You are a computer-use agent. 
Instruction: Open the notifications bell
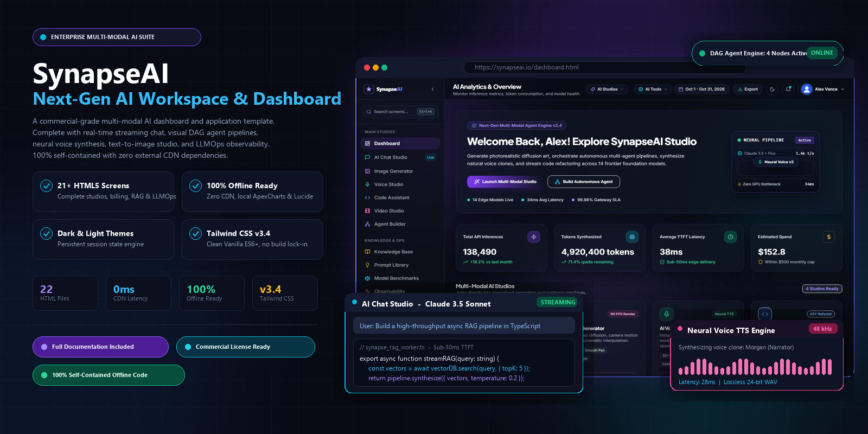788,89
